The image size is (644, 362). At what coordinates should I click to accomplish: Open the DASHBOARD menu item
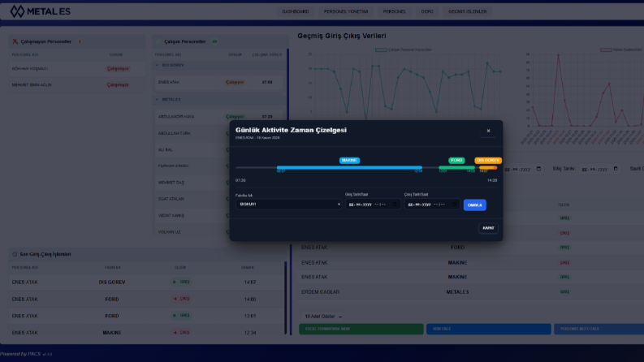point(296,11)
